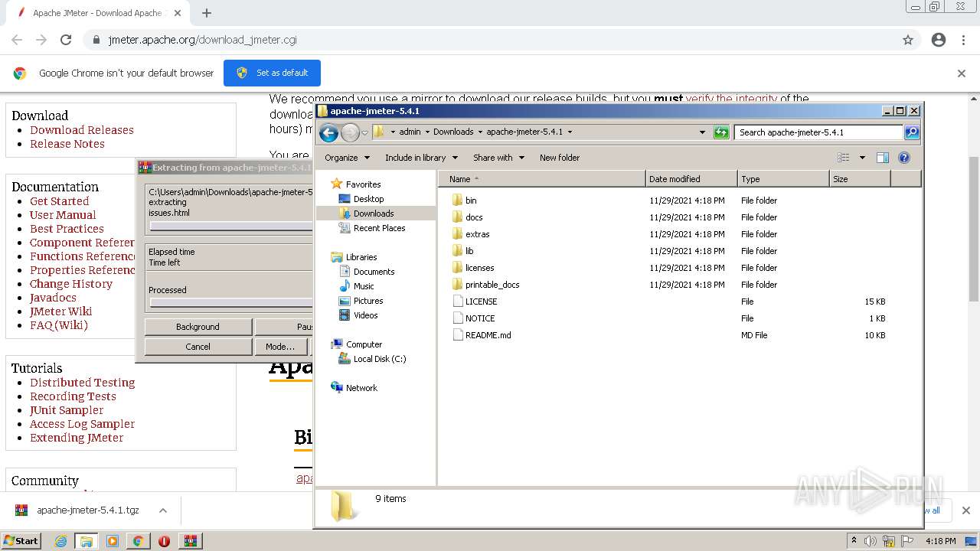Expand the address bar history dropdown

[702, 132]
